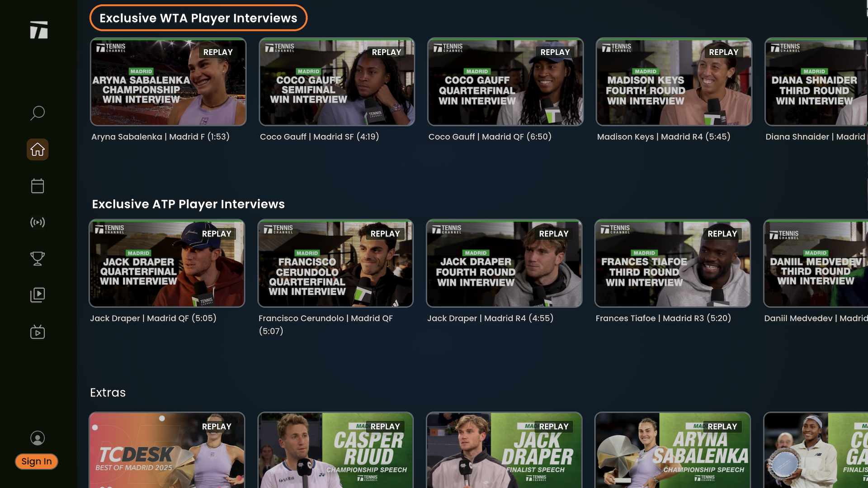868x488 pixels.
Task: Open Coco Gauff semifinal win interview
Action: [x=336, y=82]
